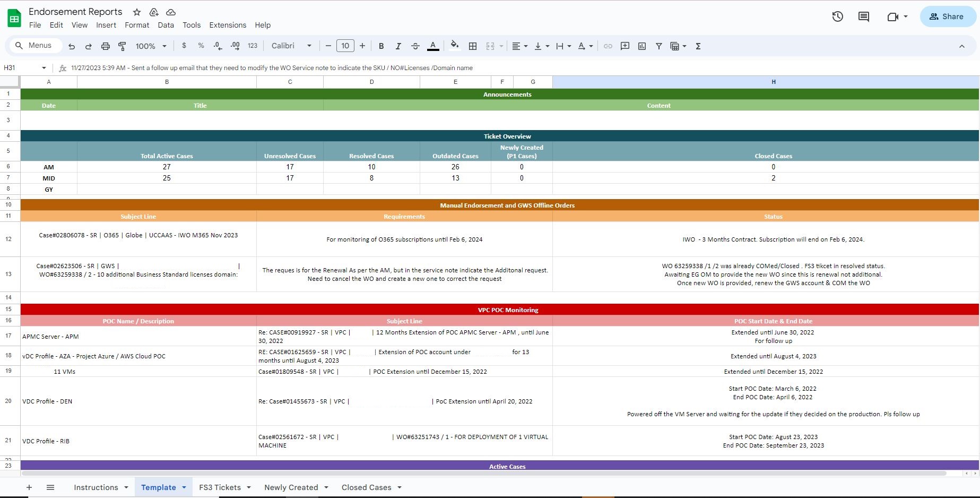This screenshot has height=498, width=980.
Task: Create a filter icon
Action: point(659,46)
